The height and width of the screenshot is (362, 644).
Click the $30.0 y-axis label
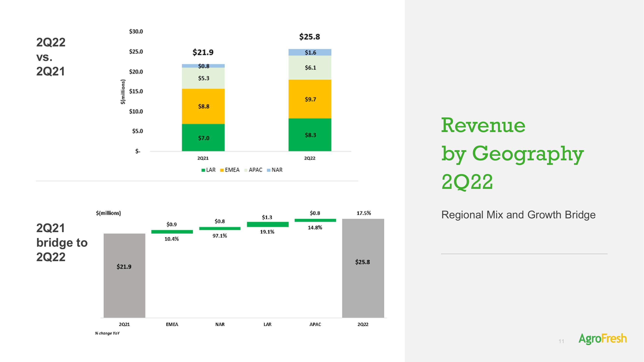coord(136,31)
